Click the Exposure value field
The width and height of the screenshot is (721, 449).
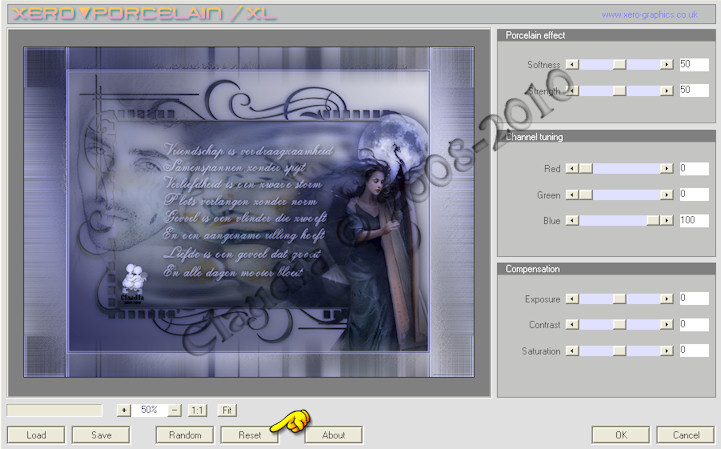[694, 299]
